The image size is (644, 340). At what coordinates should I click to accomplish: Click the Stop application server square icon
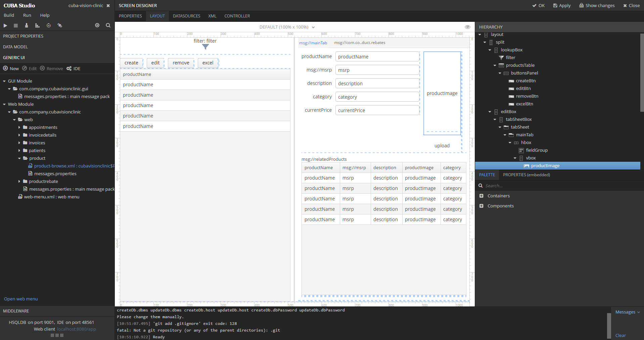coord(16,26)
